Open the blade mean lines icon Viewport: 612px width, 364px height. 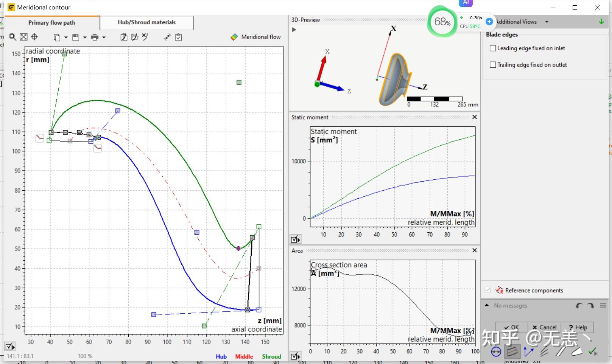point(545,352)
